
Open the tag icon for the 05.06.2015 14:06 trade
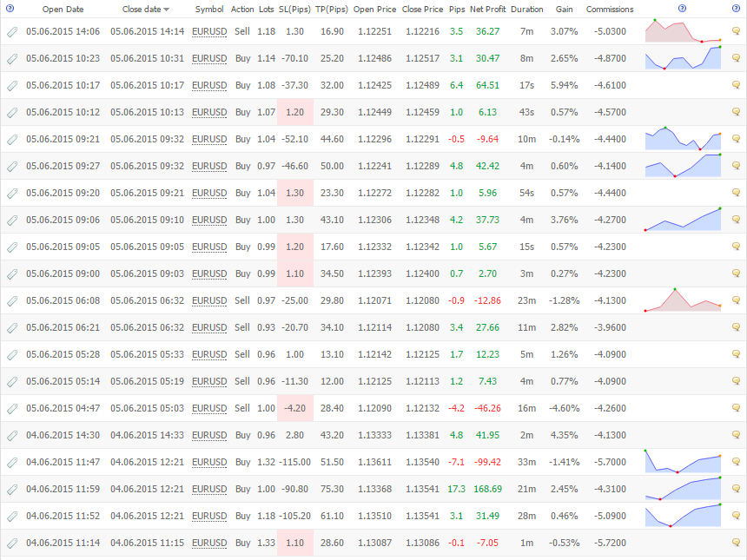pyautogui.click(x=12, y=32)
